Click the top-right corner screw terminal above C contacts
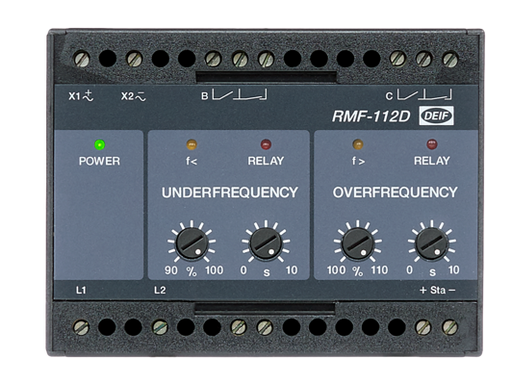This screenshot has width=512, height=384. tap(450, 59)
